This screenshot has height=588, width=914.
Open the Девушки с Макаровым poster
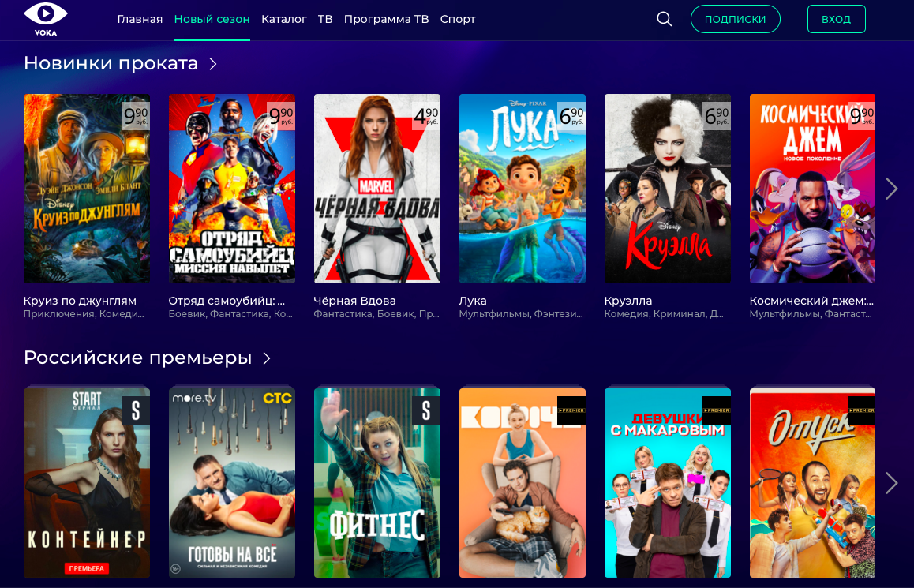click(668, 483)
